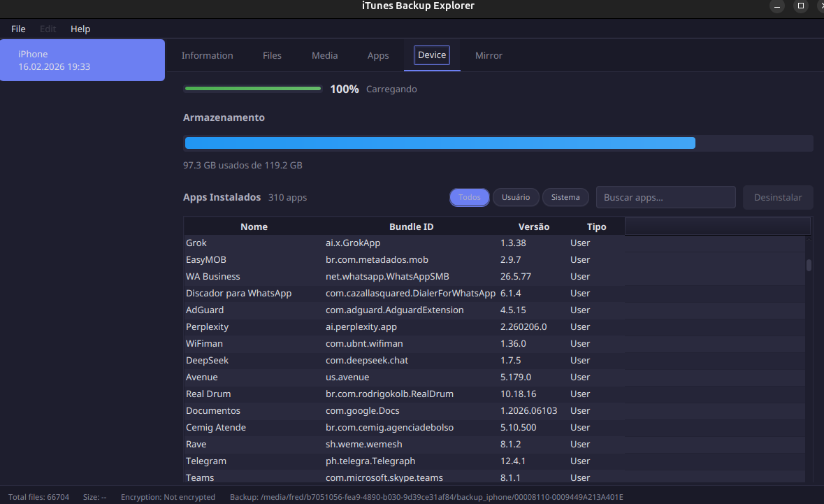Click version 5.10.500 cell
824x504 pixels.
point(518,428)
